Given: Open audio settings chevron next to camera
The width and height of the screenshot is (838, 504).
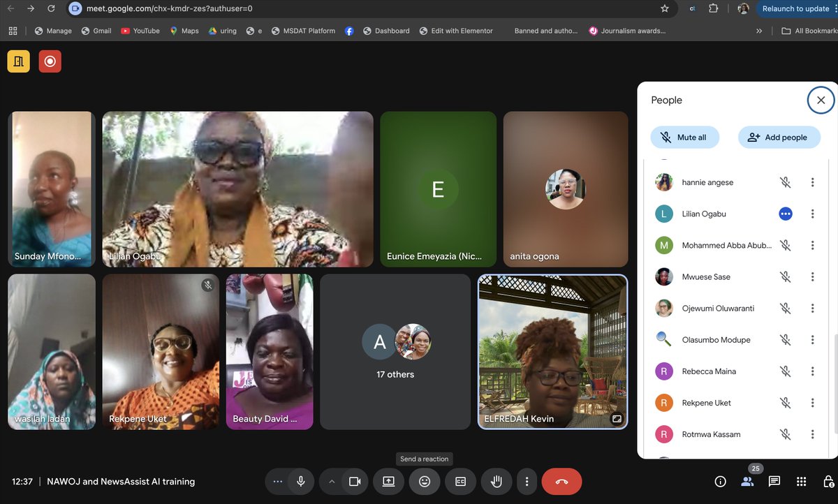Looking at the screenshot, I should point(332,482).
